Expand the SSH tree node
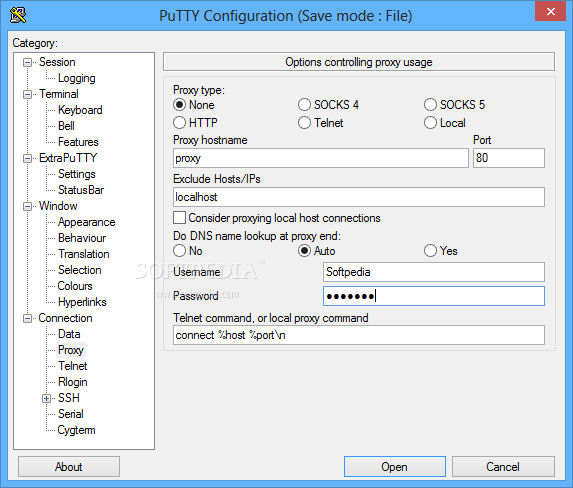This screenshot has height=488, width=573. tap(46, 398)
